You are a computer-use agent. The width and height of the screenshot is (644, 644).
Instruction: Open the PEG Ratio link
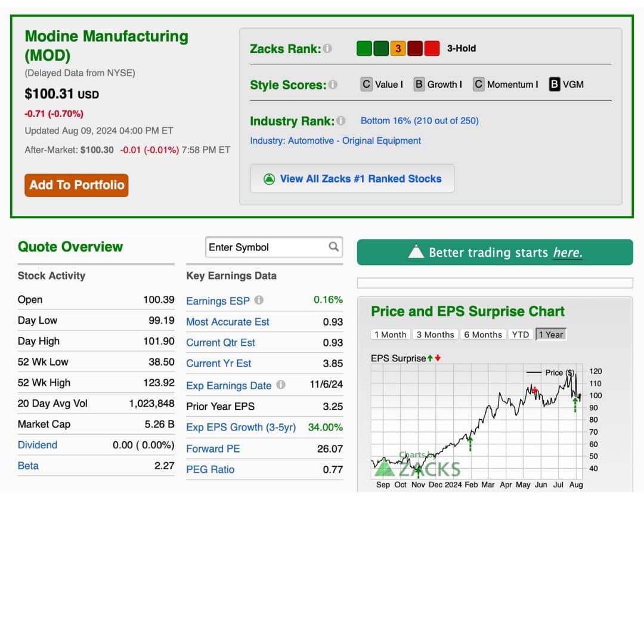pos(210,469)
